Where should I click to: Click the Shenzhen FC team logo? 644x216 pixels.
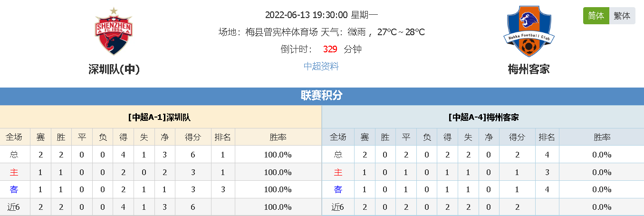114,31
